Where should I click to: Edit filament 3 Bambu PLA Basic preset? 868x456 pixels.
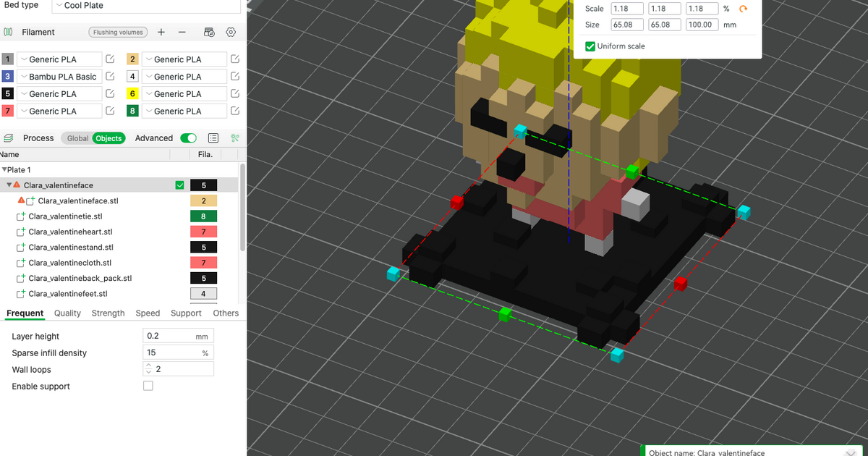[x=111, y=77]
